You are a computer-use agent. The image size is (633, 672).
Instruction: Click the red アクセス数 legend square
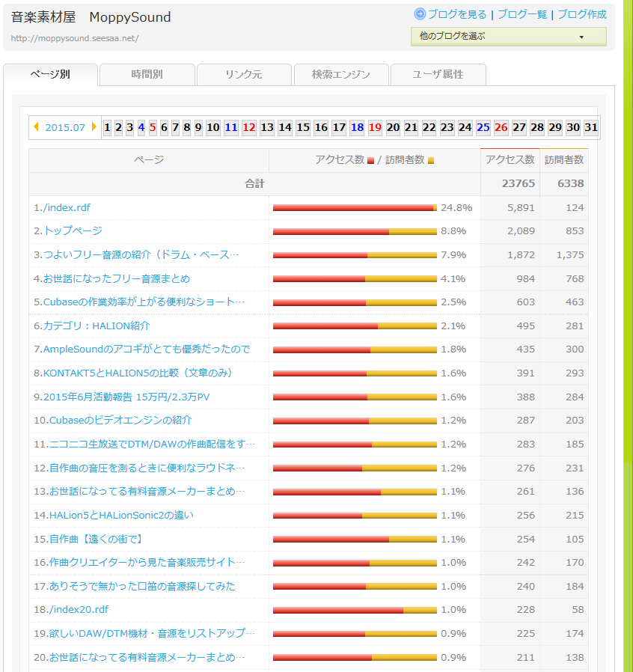pyautogui.click(x=370, y=160)
